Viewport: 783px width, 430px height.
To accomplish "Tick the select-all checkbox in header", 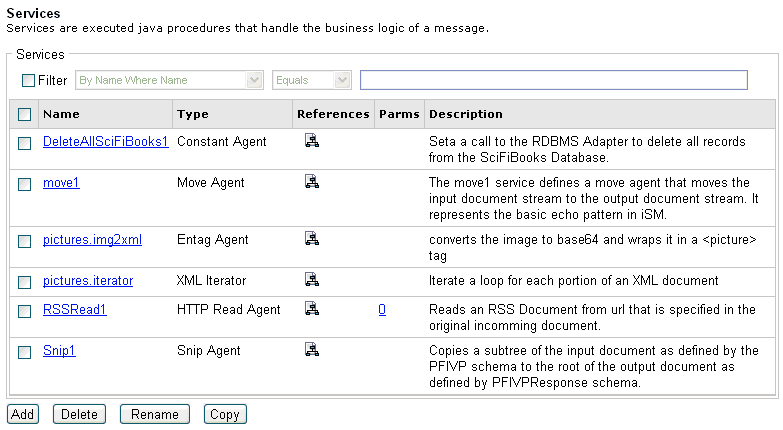I will click(24, 114).
